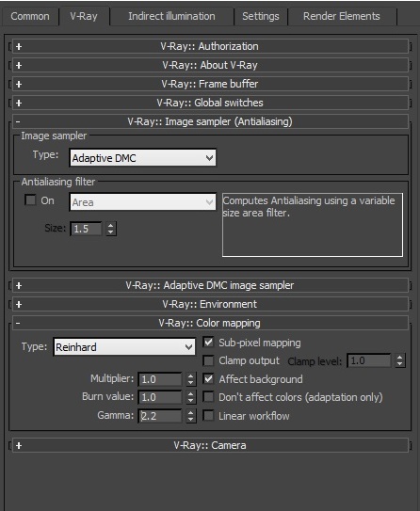Open the Color mapping Type Reinhard dropdown

(x=124, y=346)
